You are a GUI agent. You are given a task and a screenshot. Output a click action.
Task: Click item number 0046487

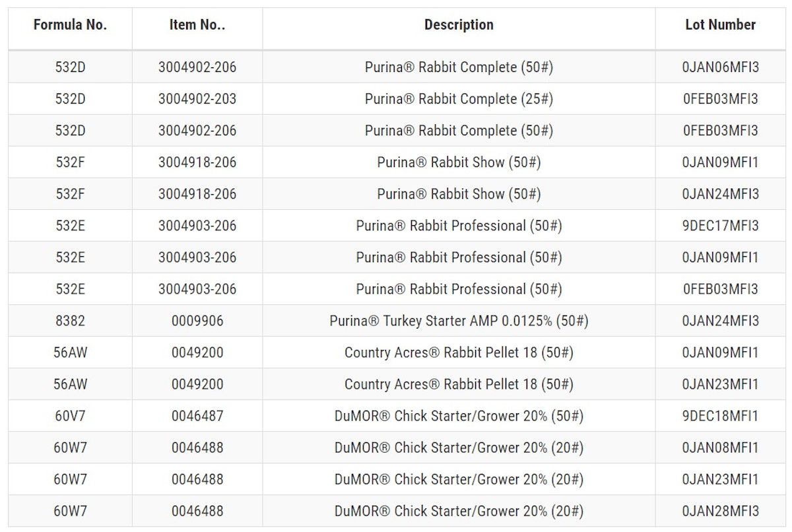[197, 416]
